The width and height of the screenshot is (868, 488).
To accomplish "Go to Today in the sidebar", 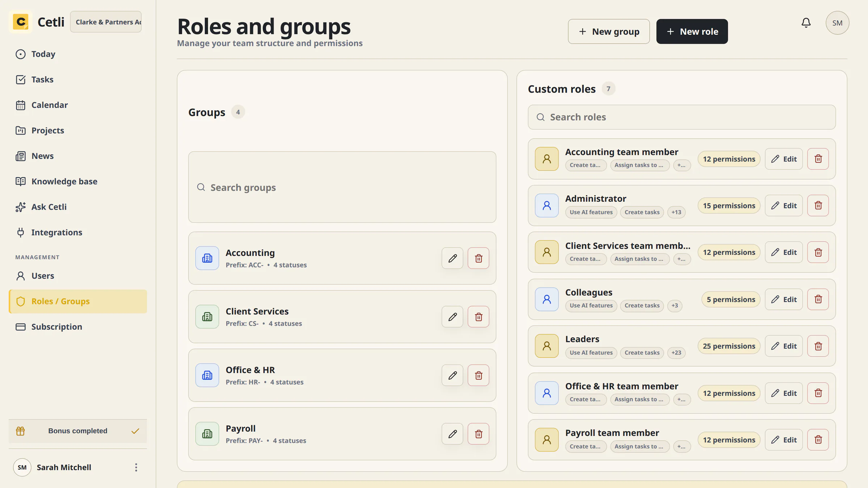I will (78, 54).
